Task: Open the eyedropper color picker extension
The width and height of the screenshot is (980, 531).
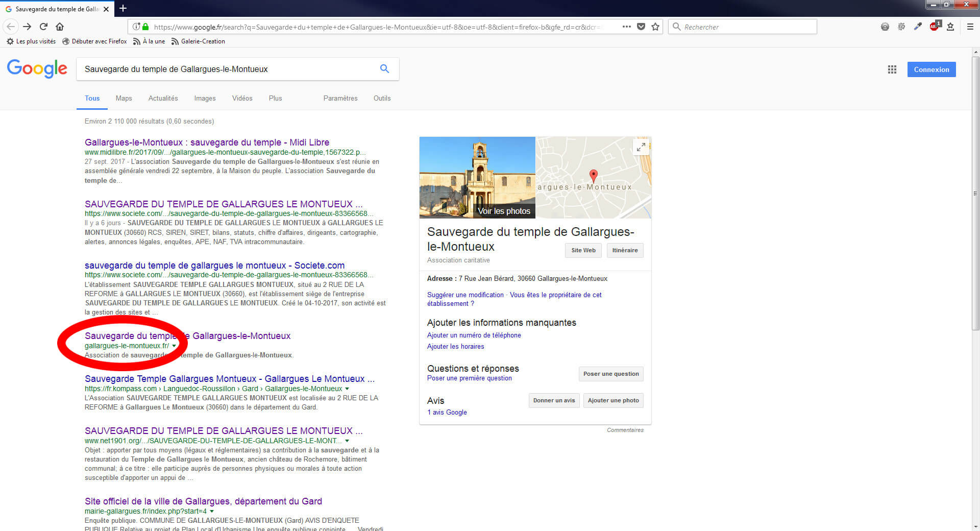Action: (918, 27)
